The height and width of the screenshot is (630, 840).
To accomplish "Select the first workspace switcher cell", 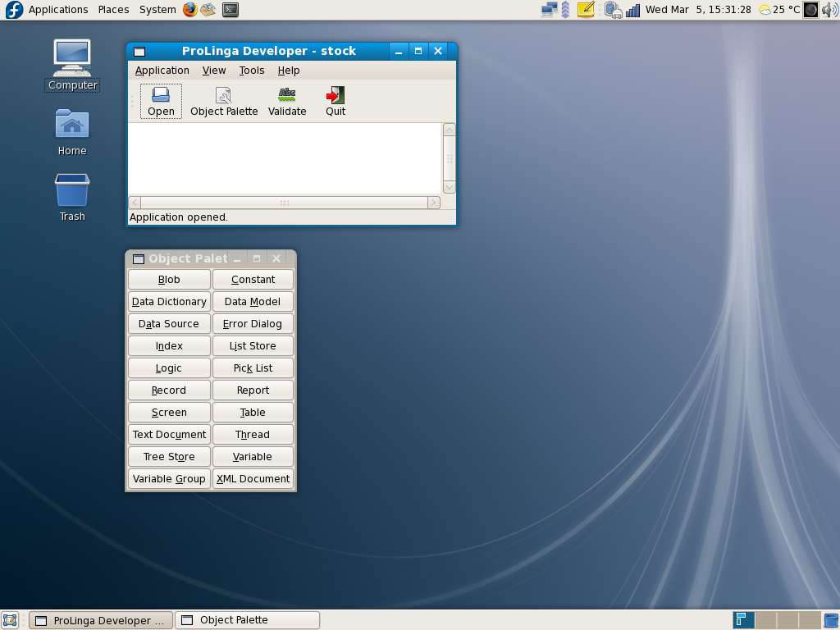I will pyautogui.click(x=743, y=620).
